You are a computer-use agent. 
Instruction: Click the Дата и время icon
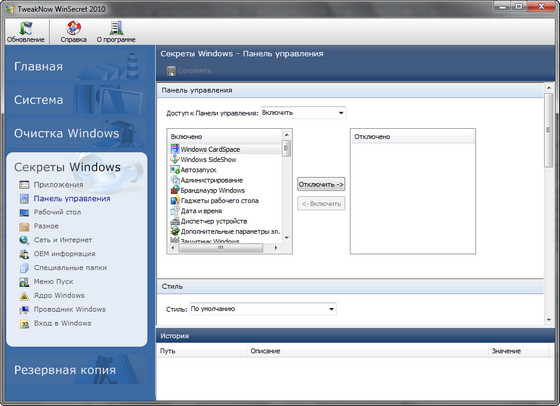pyautogui.click(x=175, y=211)
